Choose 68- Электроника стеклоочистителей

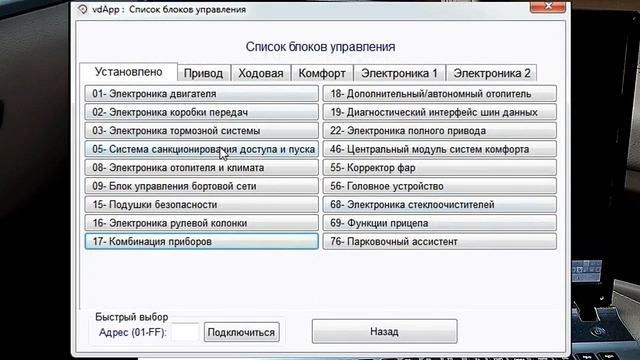coord(440,204)
